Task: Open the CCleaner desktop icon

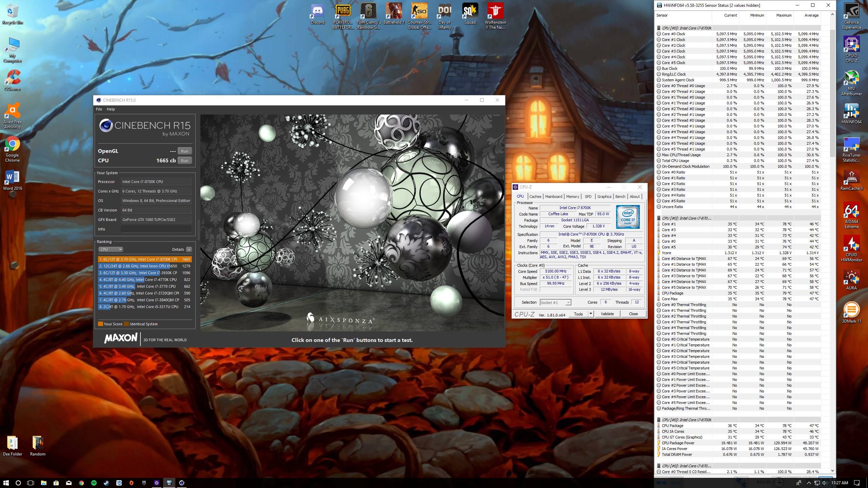Action: point(13,81)
